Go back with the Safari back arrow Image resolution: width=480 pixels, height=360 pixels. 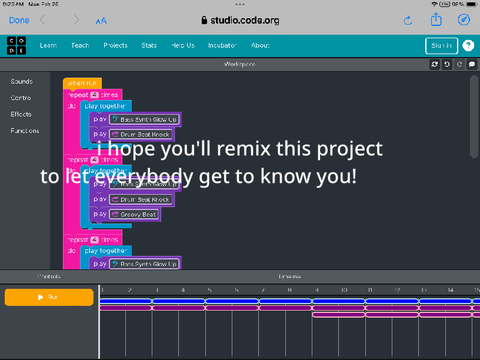click(42, 20)
